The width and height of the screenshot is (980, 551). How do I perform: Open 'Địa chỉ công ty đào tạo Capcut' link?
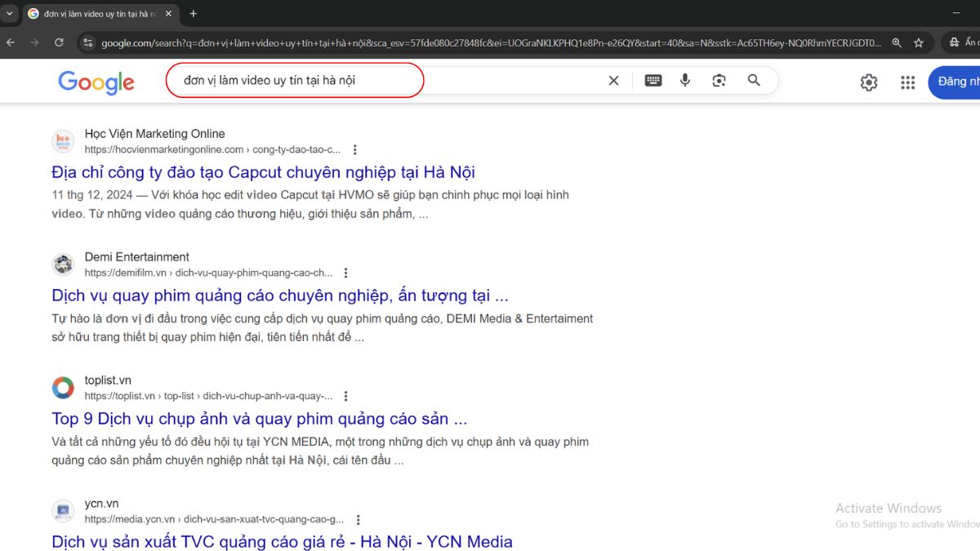(263, 172)
